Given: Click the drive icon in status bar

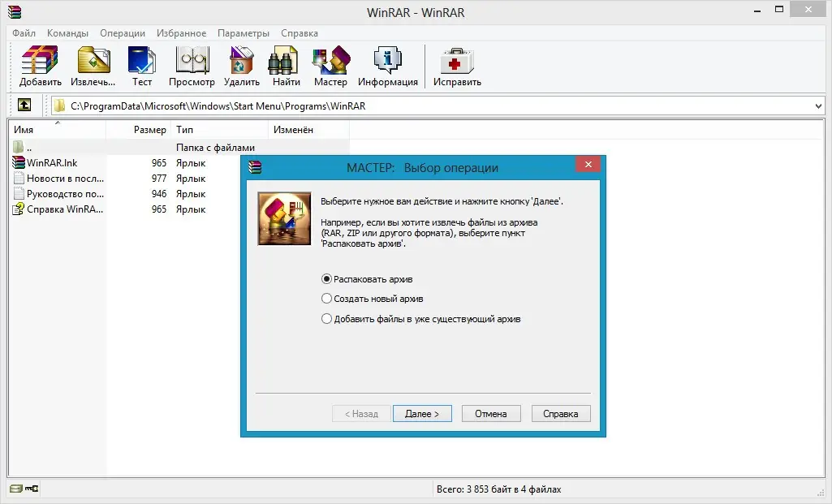Looking at the screenshot, I should click(x=16, y=488).
